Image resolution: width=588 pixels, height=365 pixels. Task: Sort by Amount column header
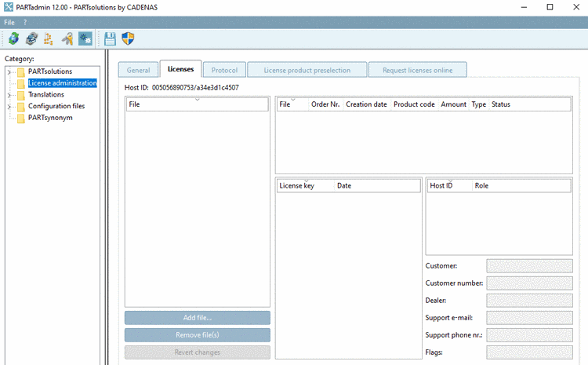click(x=453, y=104)
